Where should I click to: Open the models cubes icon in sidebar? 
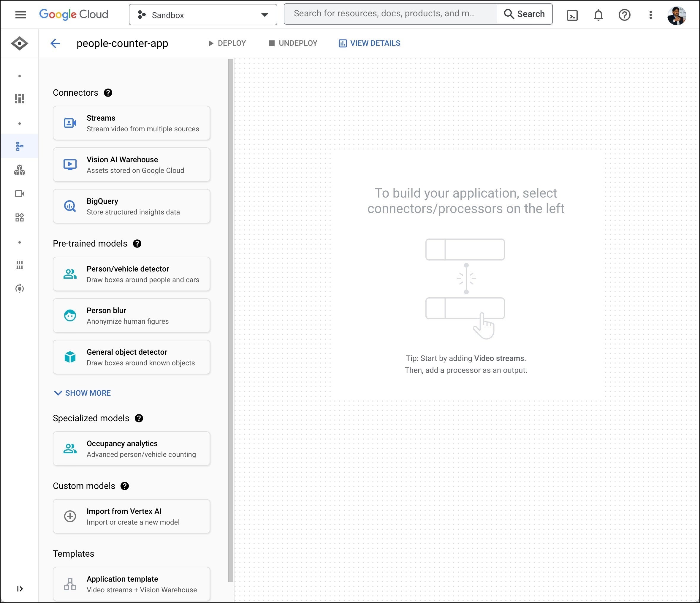[x=20, y=170]
